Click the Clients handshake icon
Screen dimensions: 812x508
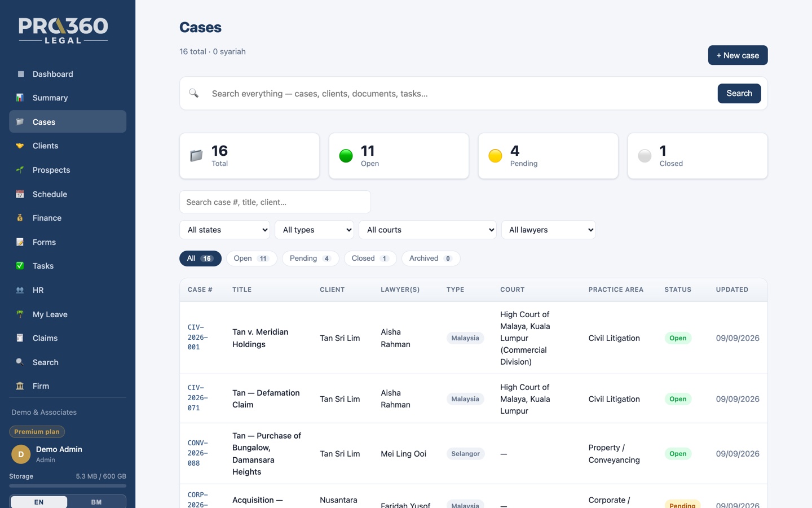20,146
